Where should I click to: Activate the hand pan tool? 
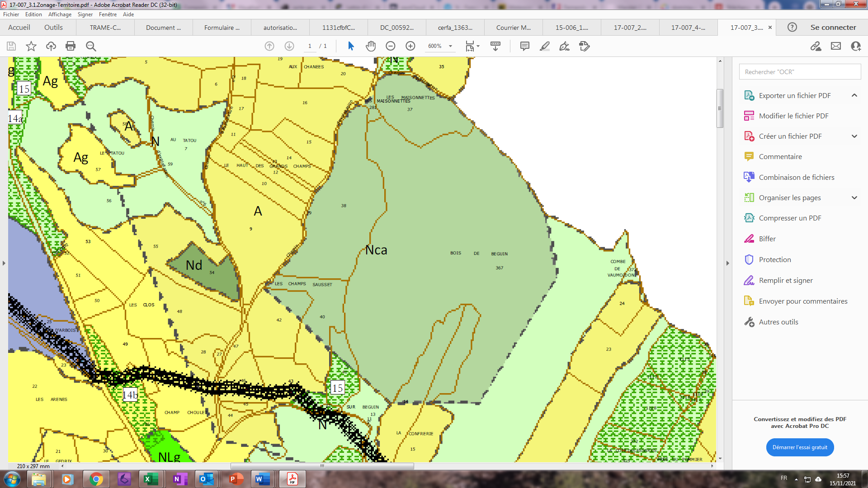(x=371, y=46)
